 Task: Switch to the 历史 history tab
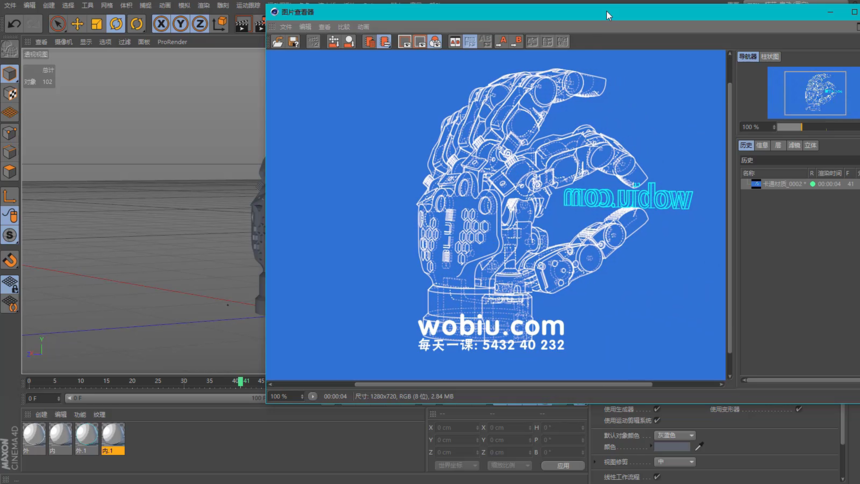pyautogui.click(x=746, y=145)
